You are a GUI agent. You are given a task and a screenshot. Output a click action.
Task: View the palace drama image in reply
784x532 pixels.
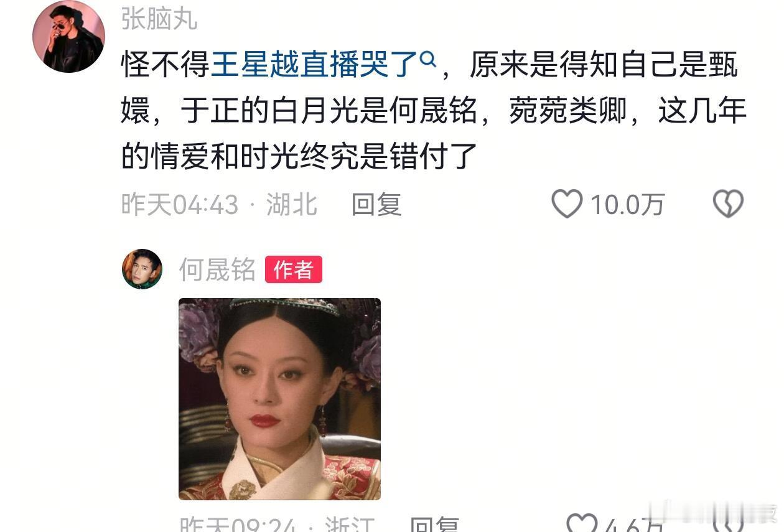click(x=279, y=399)
